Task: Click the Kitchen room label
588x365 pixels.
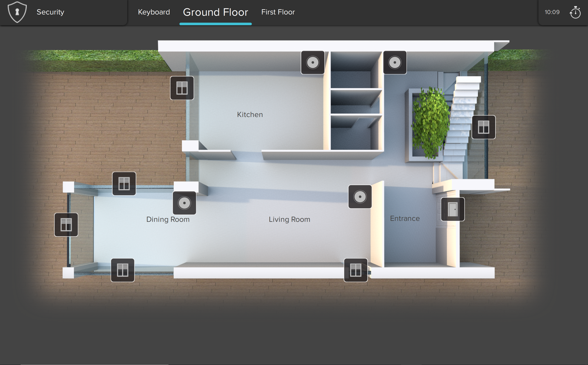Action: pyautogui.click(x=250, y=114)
